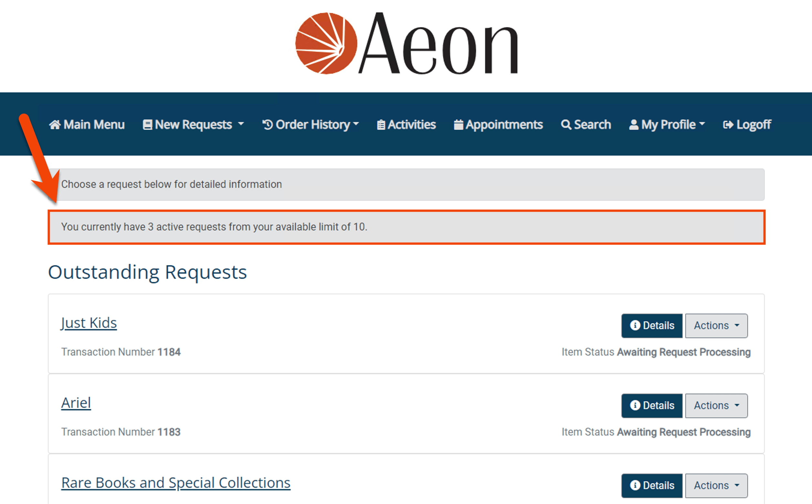Click the info icon on Just Kids Details button
The height and width of the screenshot is (504, 812).
point(636,326)
